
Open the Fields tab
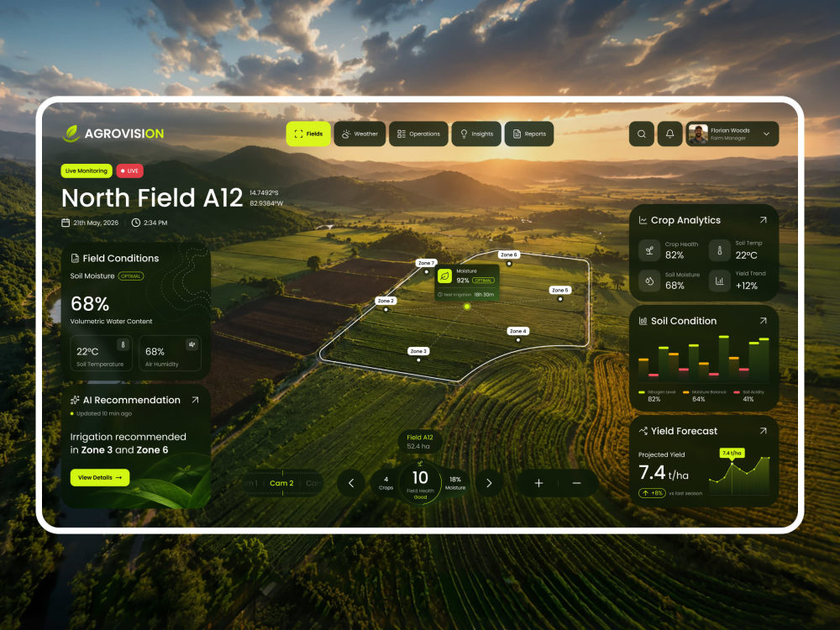pyautogui.click(x=308, y=134)
